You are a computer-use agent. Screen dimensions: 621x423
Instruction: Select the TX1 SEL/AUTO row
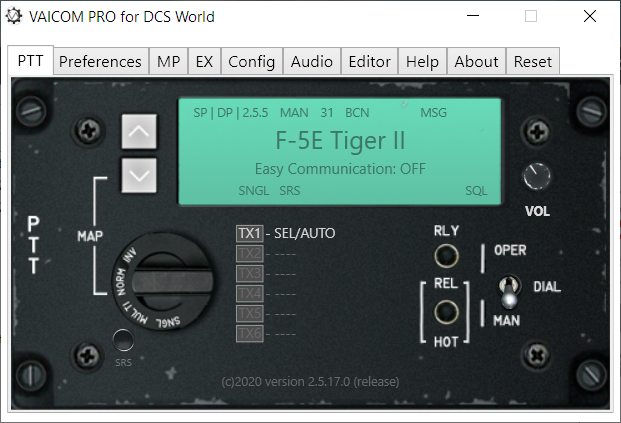coord(286,233)
